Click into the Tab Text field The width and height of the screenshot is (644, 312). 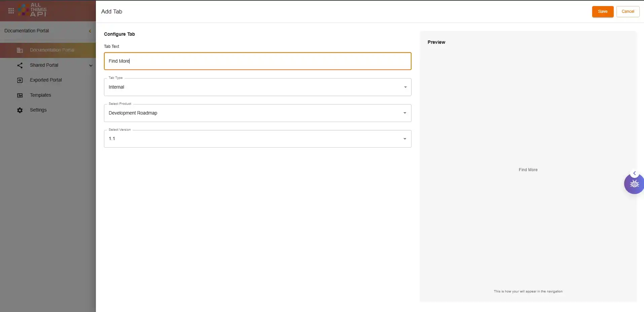coord(257,61)
